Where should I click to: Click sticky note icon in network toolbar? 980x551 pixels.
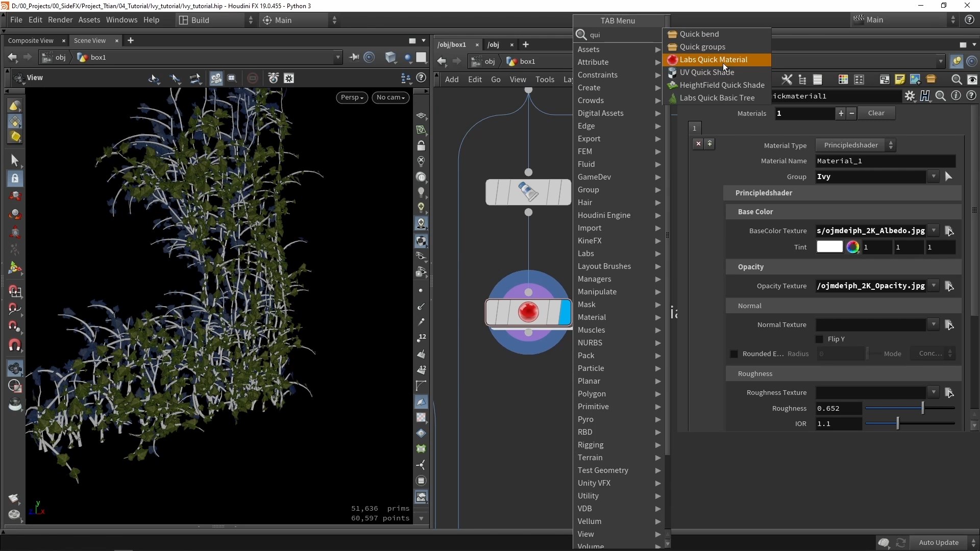click(x=900, y=80)
